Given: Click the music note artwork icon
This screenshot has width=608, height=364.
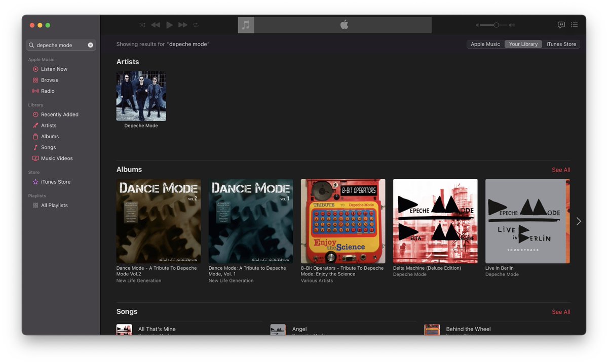Looking at the screenshot, I should [x=246, y=25].
